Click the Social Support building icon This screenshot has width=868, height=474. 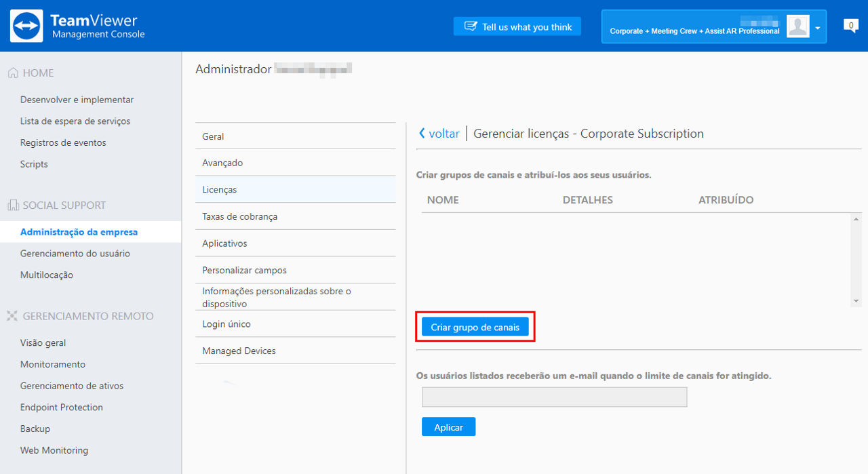tap(13, 205)
